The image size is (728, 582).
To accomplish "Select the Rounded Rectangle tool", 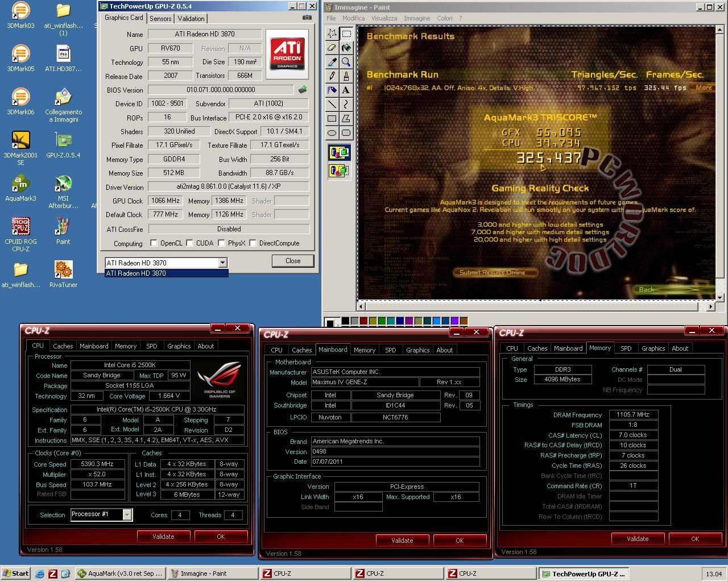I will (x=346, y=133).
